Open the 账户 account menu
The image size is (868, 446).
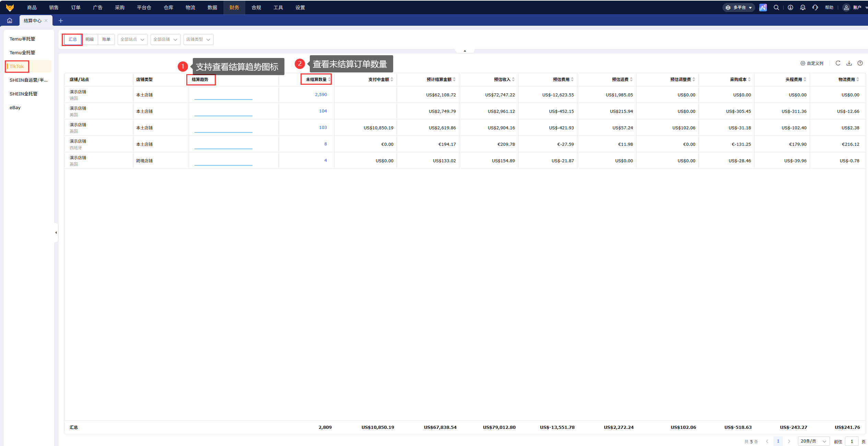(x=854, y=8)
